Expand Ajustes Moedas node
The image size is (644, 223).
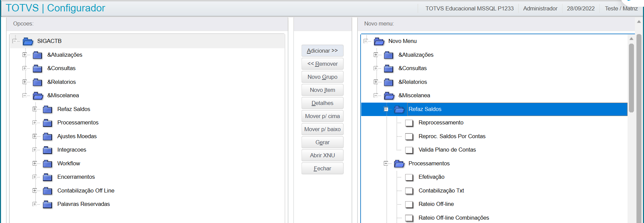pyautogui.click(x=35, y=136)
